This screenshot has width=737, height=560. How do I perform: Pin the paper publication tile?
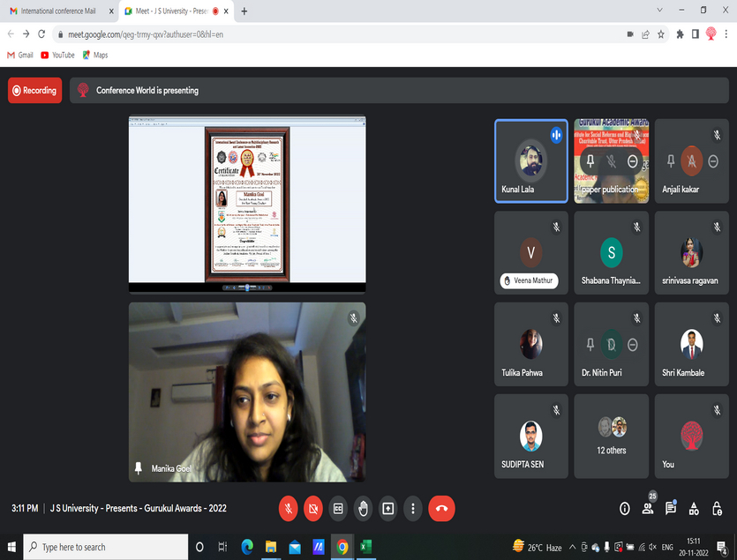click(x=590, y=161)
